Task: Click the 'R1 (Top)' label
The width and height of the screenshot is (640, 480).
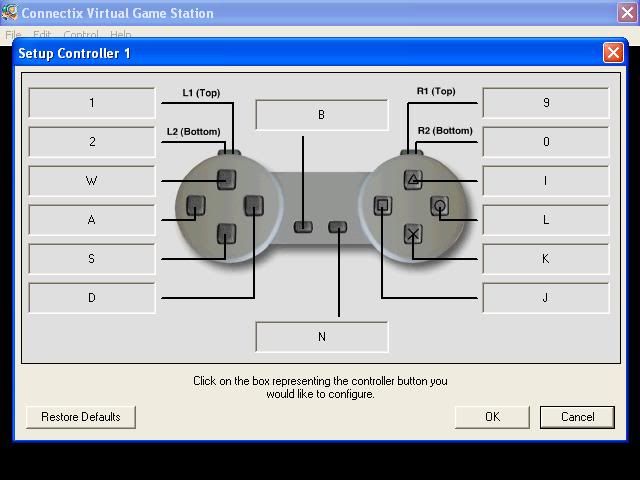Action: (436, 91)
